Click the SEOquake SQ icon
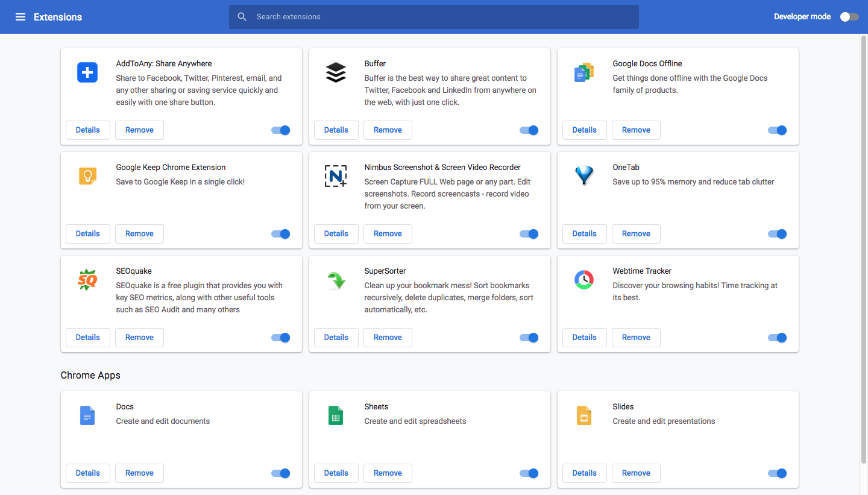Image resolution: width=868 pixels, height=495 pixels. [x=87, y=280]
